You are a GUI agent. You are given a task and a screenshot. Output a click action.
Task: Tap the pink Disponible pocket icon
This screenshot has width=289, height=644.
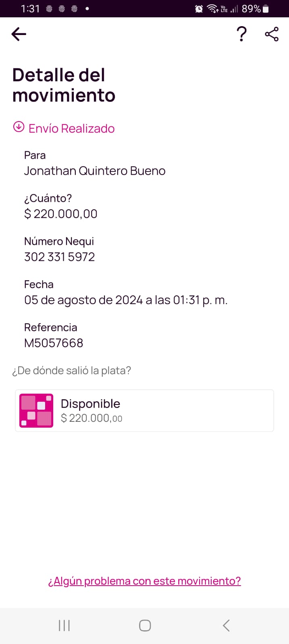[x=36, y=411]
